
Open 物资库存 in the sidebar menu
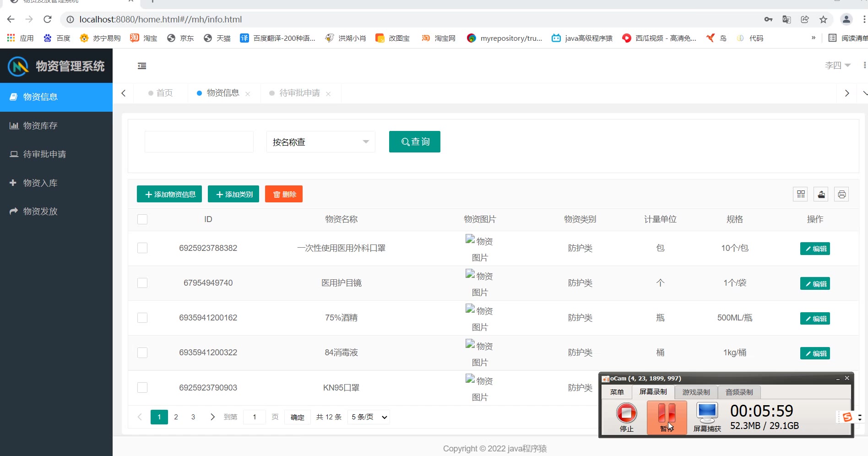(40, 125)
